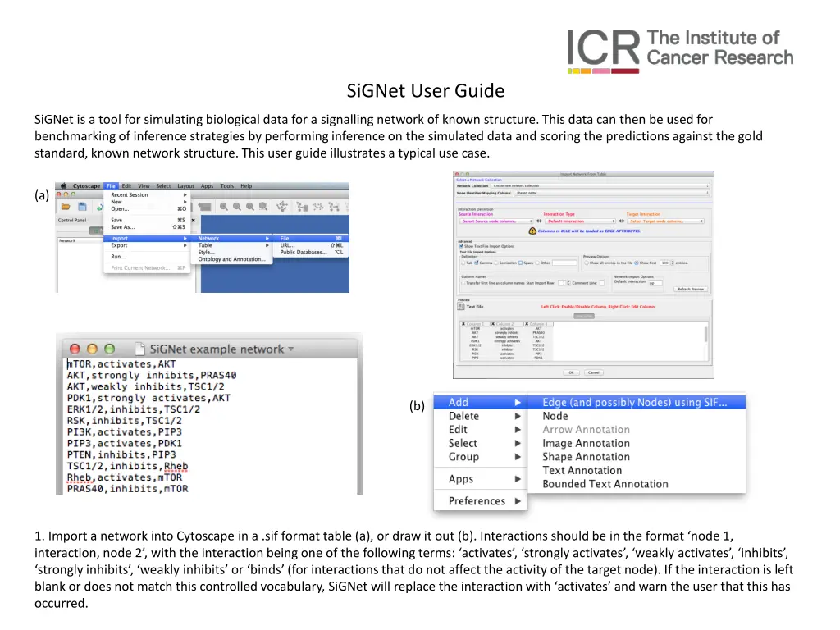Toggle the Show Text File Import Options checkbox
Screen dimensions: 840x630
coord(463,246)
